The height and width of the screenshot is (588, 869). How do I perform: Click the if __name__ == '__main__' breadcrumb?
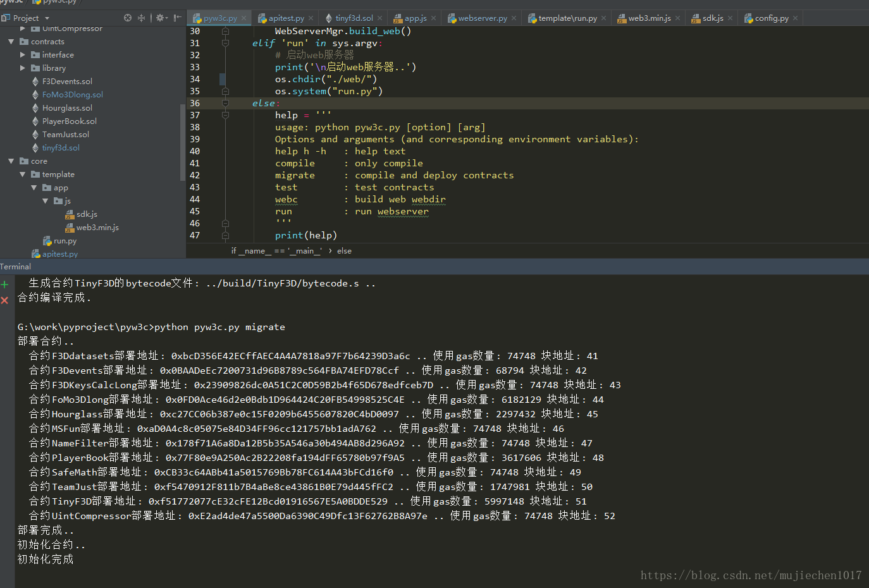point(276,251)
